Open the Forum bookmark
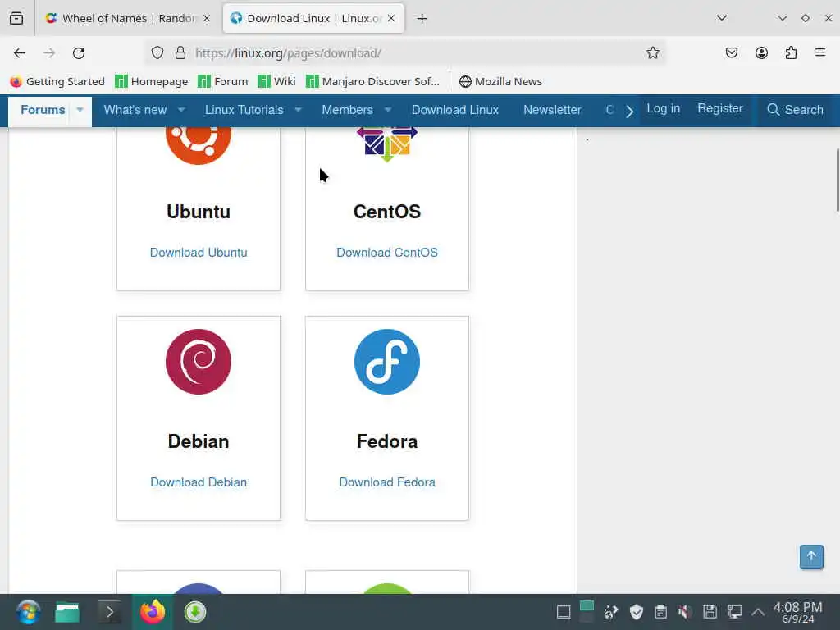Viewport: 840px width, 630px height. [223, 81]
